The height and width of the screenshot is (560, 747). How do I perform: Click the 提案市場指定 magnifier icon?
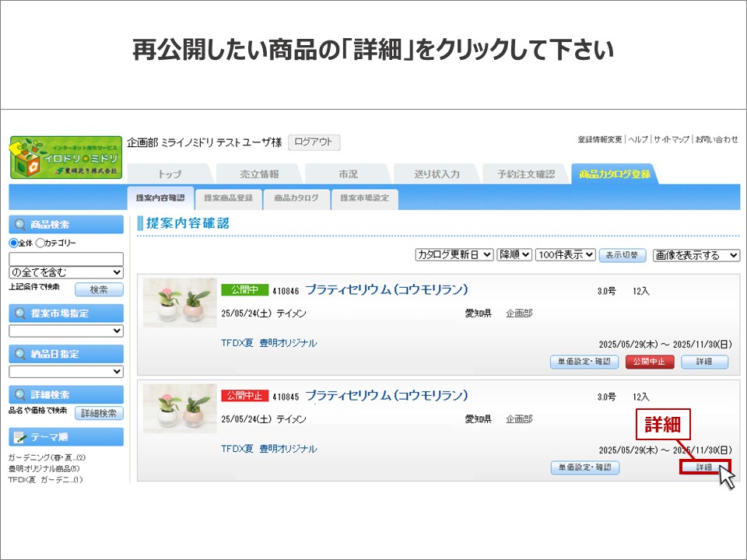[19, 313]
